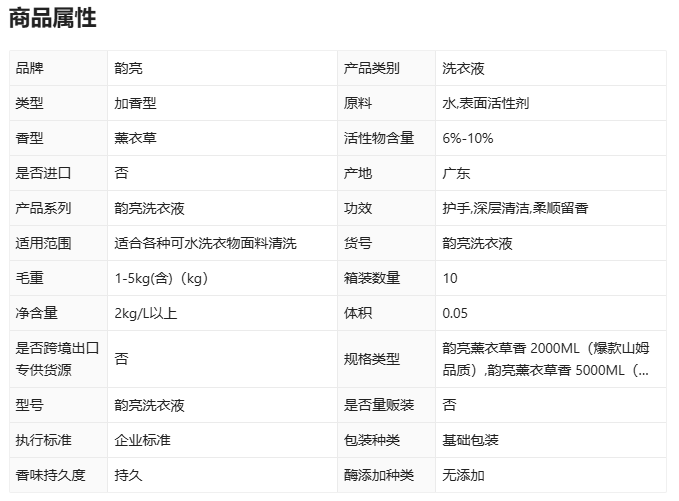The width and height of the screenshot is (679, 501).
Task: Click the 2kg/L以上 value
Action: (146, 313)
